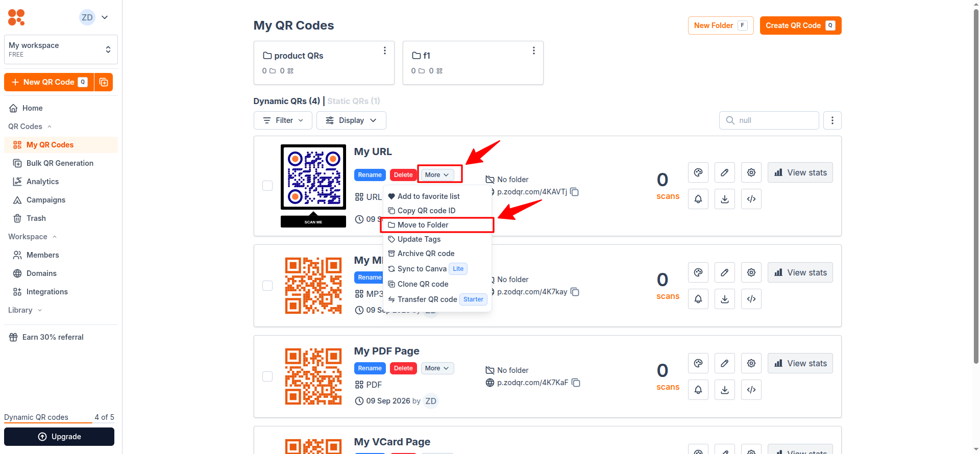Click the Upgrade button
Image resolution: width=980 pixels, height=454 pixels.
(59, 437)
